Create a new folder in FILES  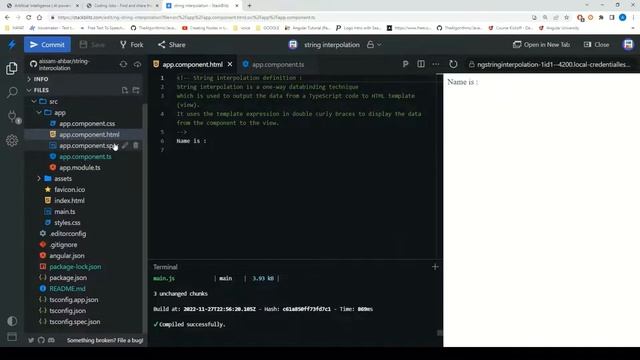pos(136,90)
